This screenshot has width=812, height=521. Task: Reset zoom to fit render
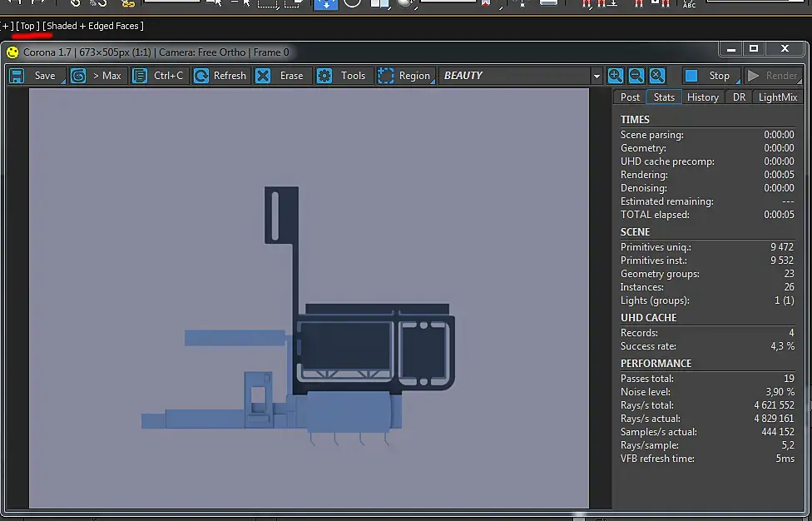(656, 76)
